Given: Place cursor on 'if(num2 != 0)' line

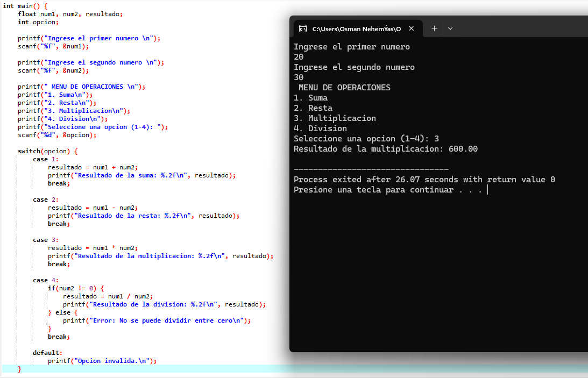Looking at the screenshot, I should coord(75,288).
